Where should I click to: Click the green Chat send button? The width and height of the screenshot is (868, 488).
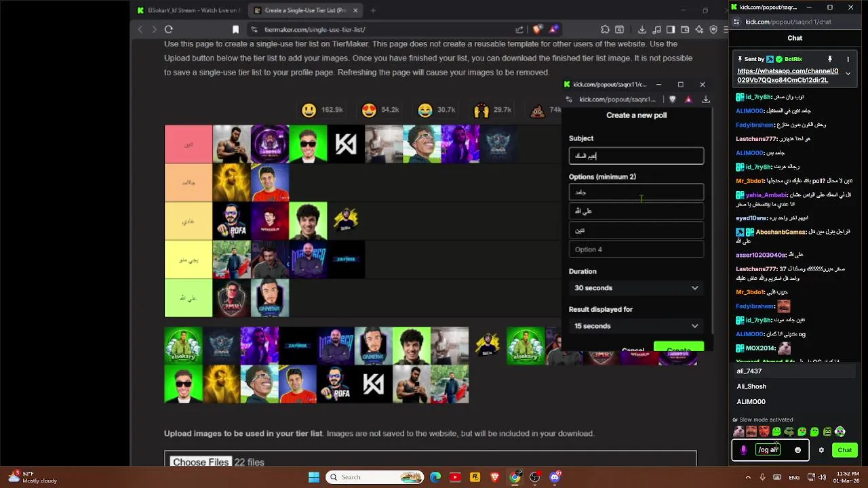[844, 450]
